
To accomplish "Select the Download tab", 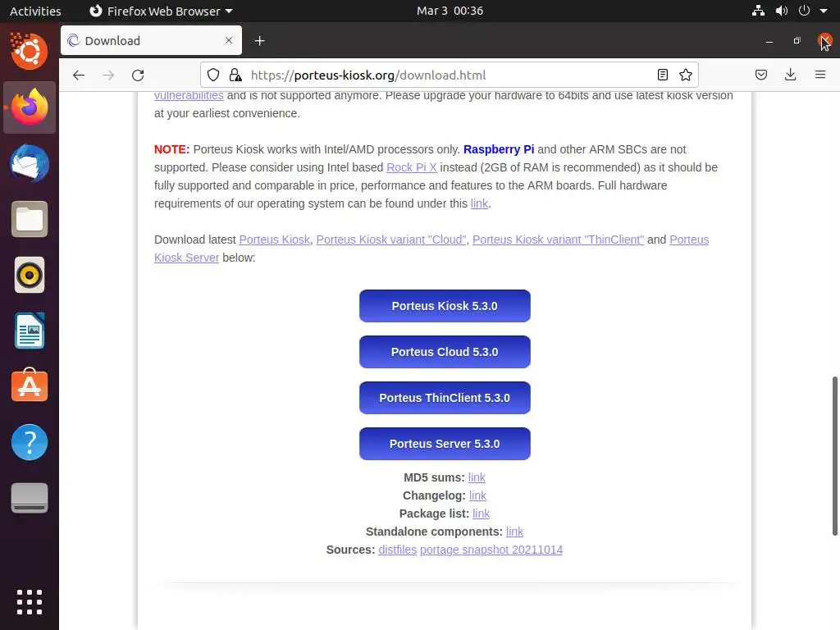I will coord(151,40).
